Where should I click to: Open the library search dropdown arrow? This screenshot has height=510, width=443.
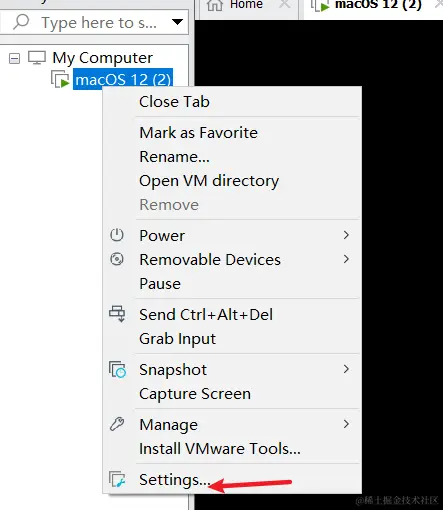(x=177, y=22)
